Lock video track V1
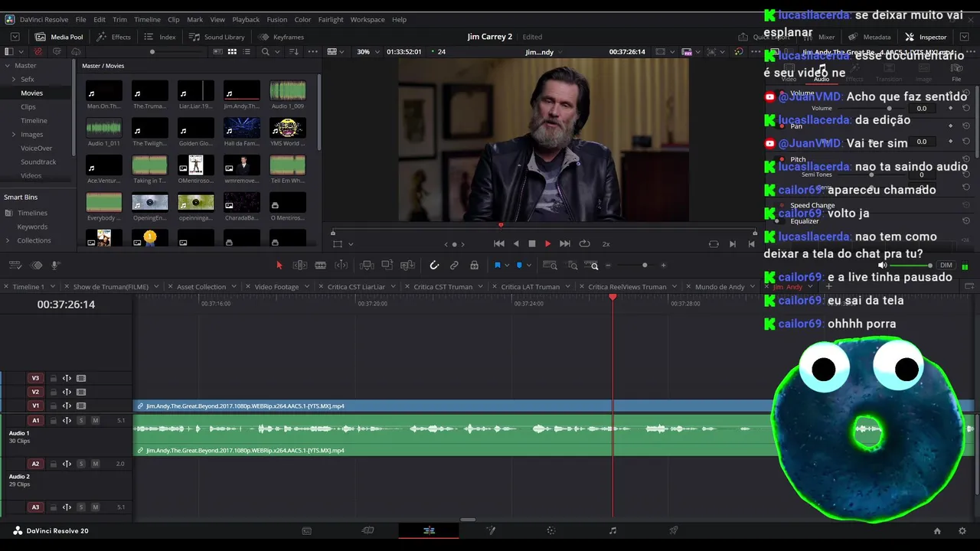The width and height of the screenshot is (980, 551). (x=54, y=406)
